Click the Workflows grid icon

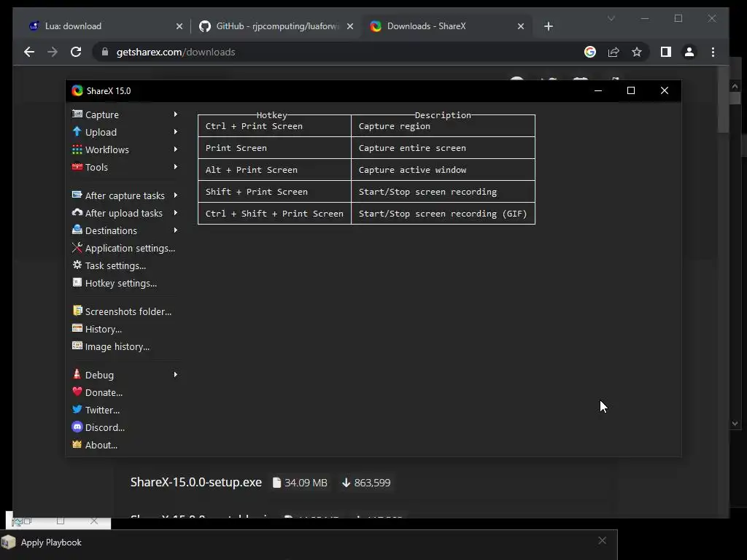pos(77,149)
